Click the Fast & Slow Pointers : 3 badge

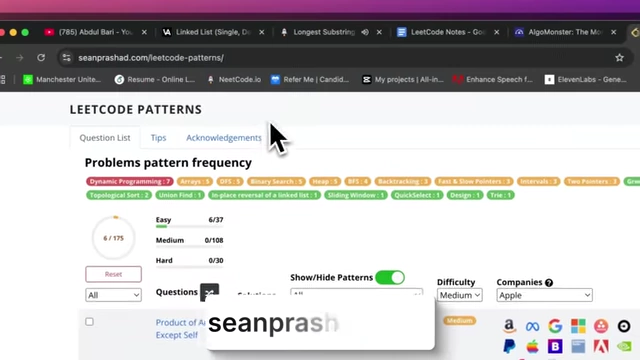point(474,181)
